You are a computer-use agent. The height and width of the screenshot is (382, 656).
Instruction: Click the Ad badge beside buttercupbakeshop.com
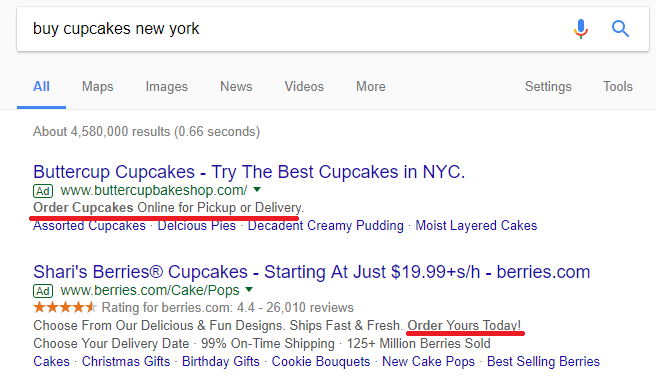pos(43,191)
